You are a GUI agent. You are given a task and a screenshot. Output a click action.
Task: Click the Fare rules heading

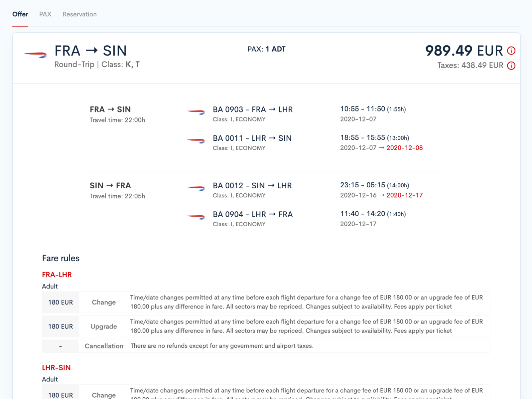coord(61,258)
